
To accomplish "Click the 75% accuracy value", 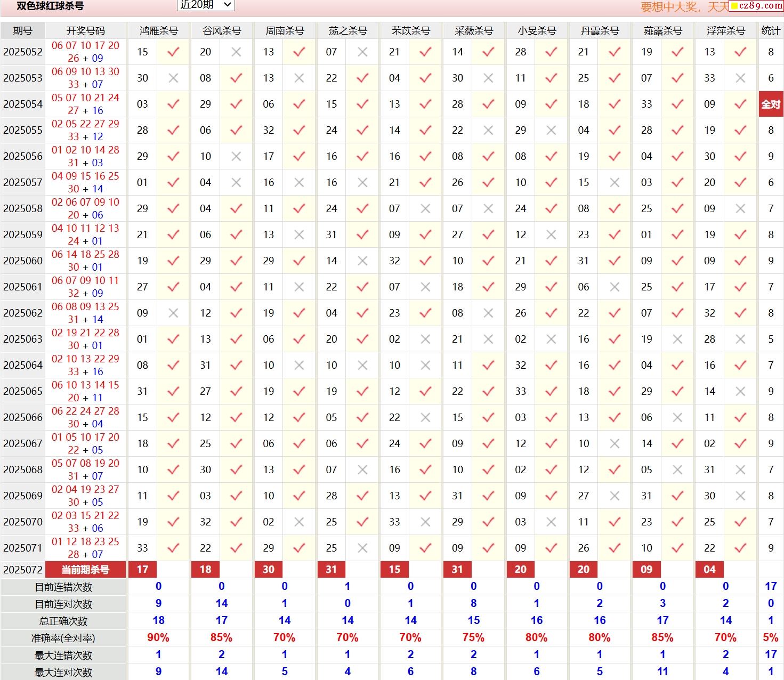I will pyautogui.click(x=473, y=638).
